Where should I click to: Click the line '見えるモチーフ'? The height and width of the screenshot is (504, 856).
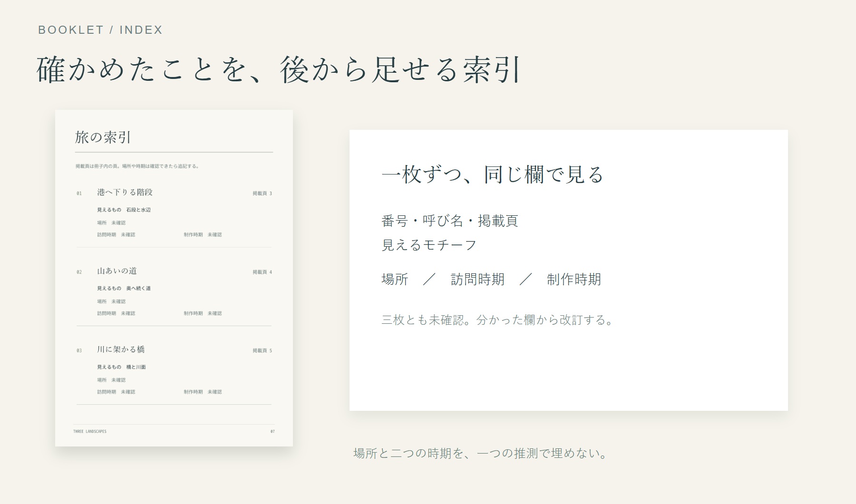[x=429, y=245]
